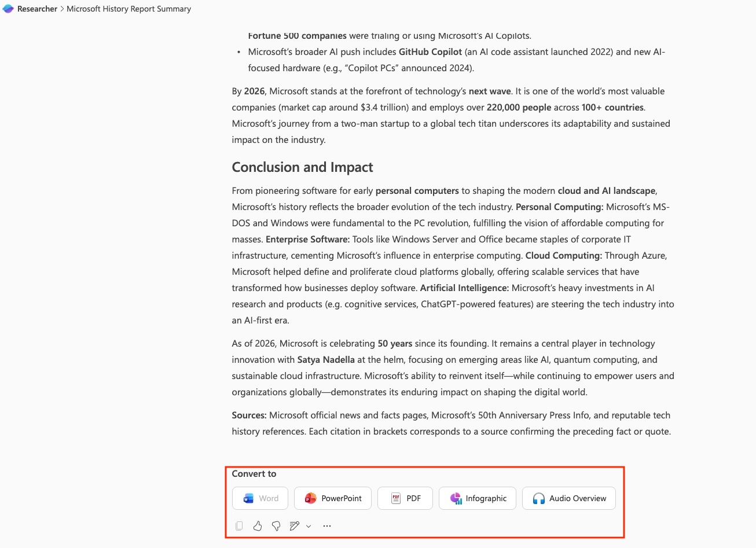This screenshot has width=756, height=548.
Task: Expand the chevron next to the edit icon
Action: [309, 526]
